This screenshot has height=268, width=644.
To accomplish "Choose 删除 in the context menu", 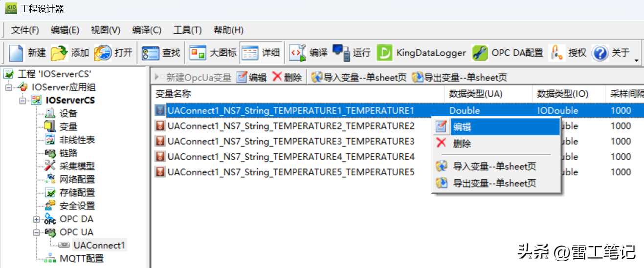I will click(x=462, y=144).
